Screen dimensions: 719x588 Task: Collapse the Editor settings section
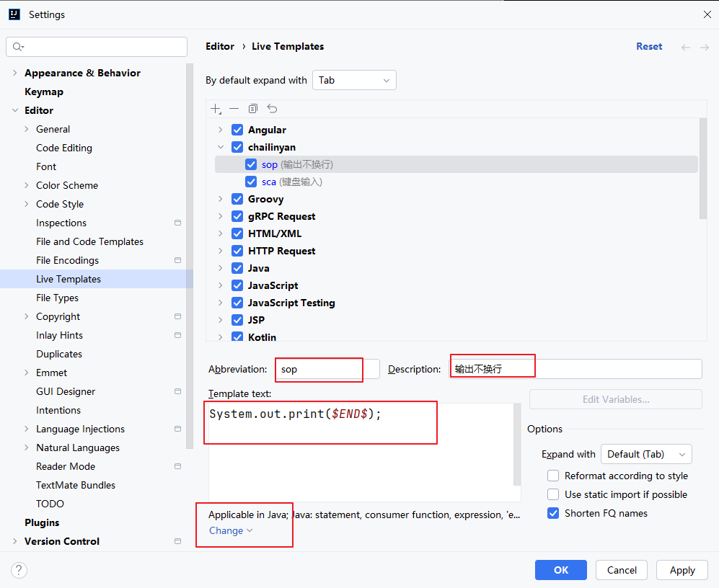coord(15,110)
